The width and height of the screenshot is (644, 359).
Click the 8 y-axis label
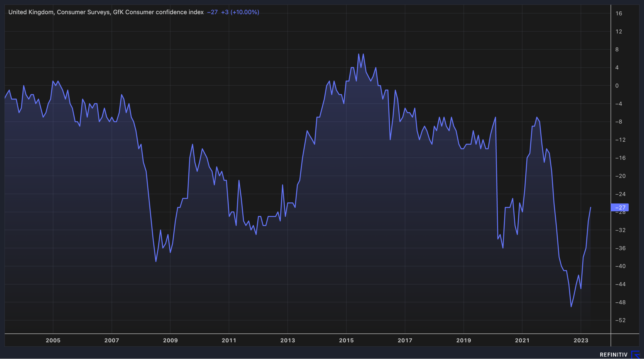point(617,50)
